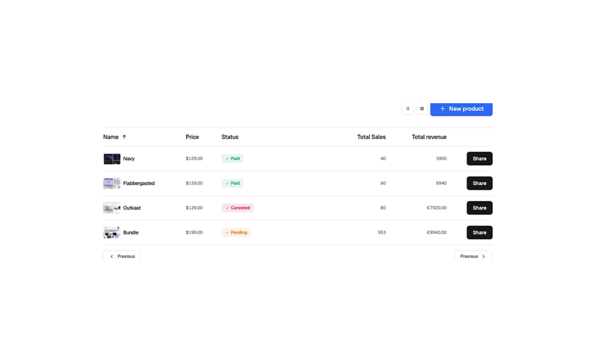
Task: Click the 80 total sales value
Action: pos(383,208)
